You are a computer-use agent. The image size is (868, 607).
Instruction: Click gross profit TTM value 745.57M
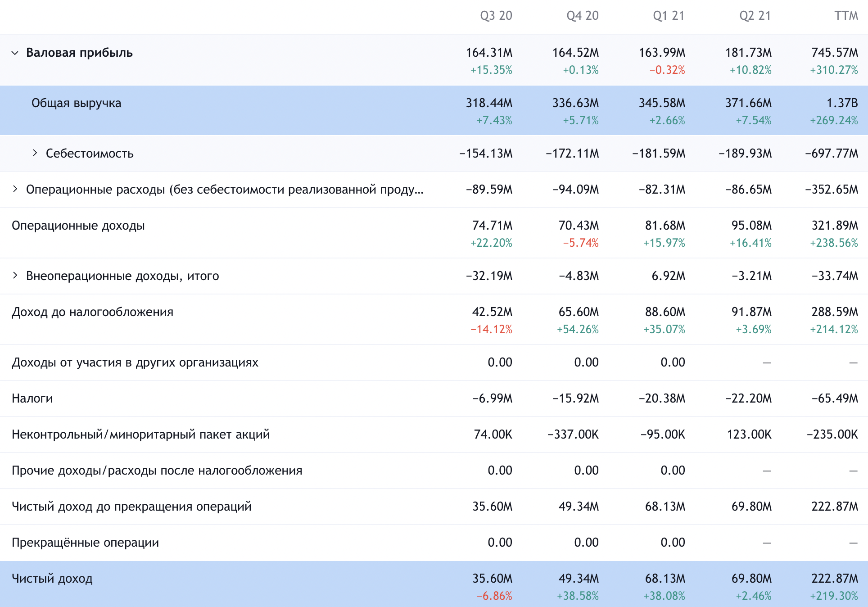[x=835, y=53]
